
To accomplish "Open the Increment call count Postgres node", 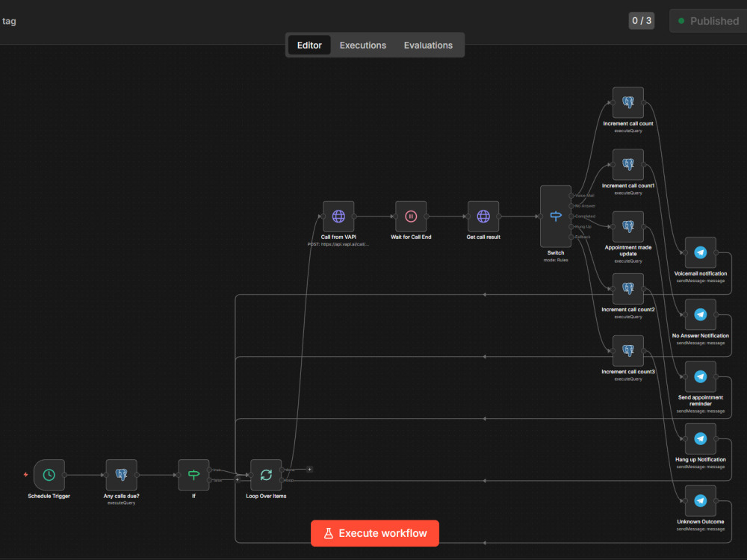I will [x=628, y=102].
